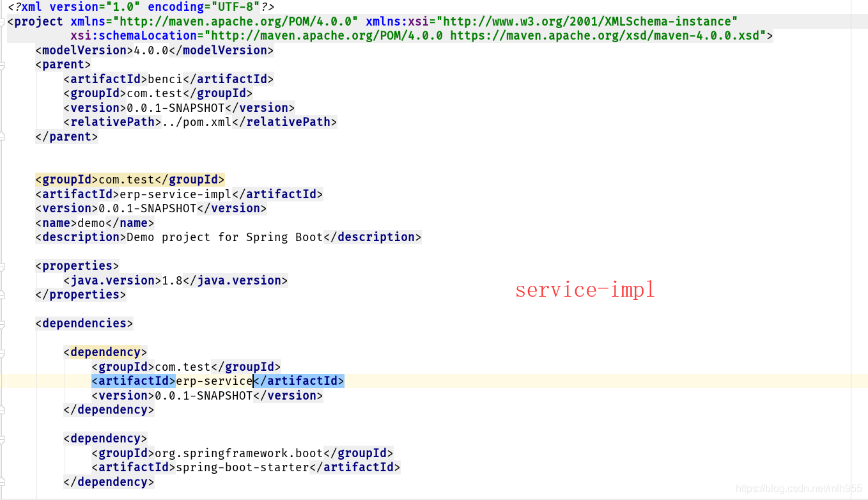The height and width of the screenshot is (500, 868).
Task: Fold the erp-service dependency block
Action: tap(3, 352)
